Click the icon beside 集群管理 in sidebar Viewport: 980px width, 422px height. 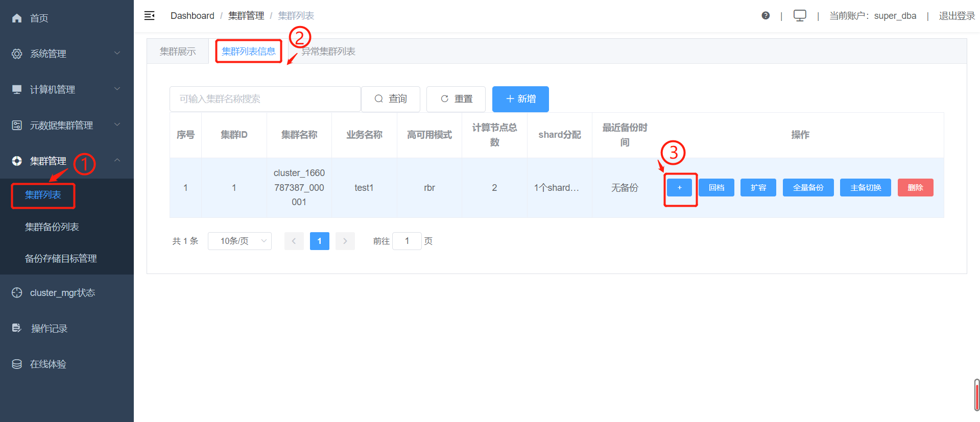17,161
